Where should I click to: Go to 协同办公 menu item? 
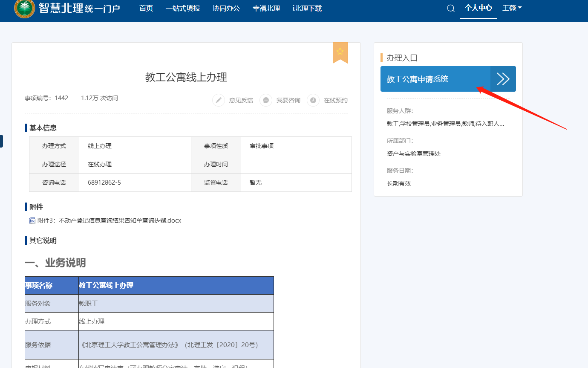tap(226, 9)
